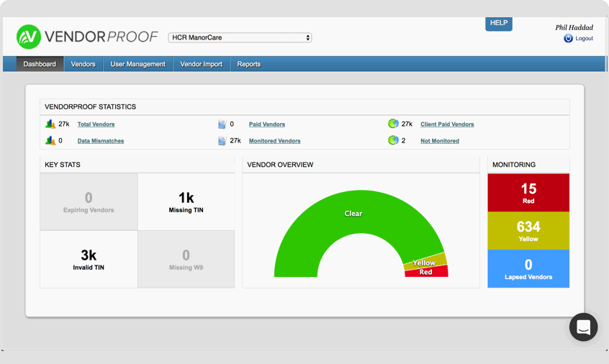
Task: Follow the Monitored Vendors link
Action: (274, 141)
